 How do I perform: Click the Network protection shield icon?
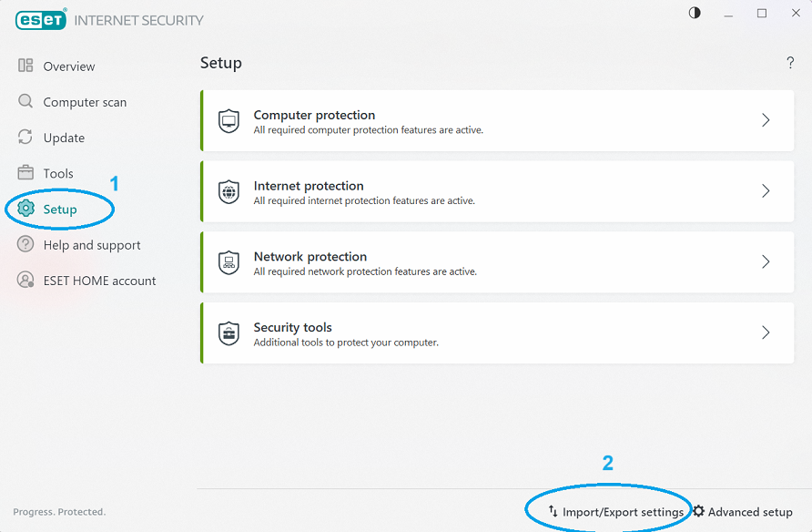pyautogui.click(x=228, y=262)
